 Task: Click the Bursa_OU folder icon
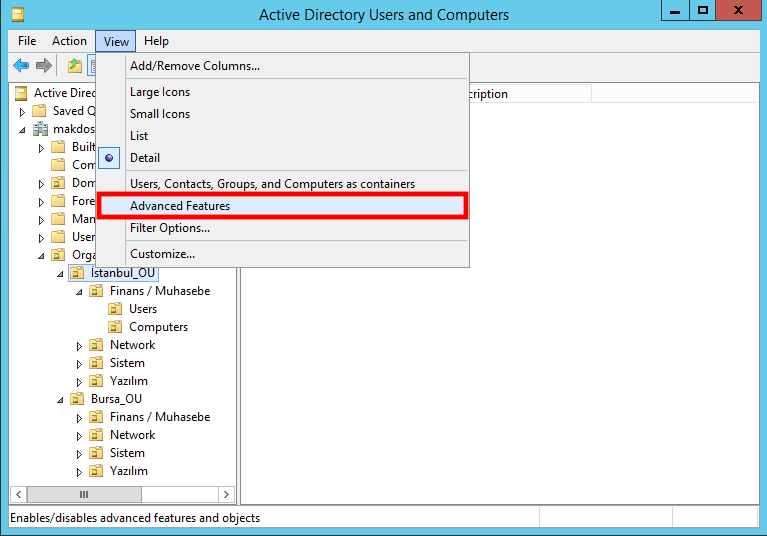pos(77,399)
